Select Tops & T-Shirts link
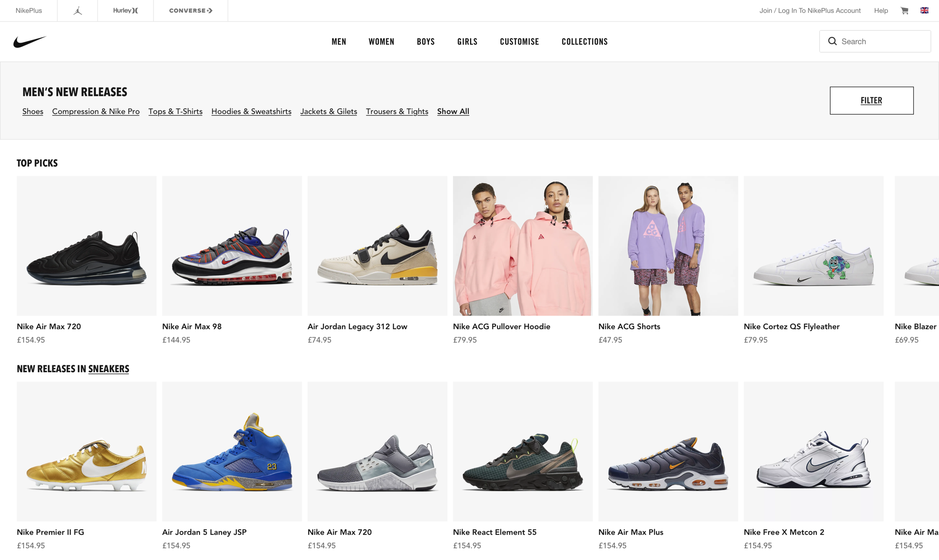Screen dimensions: 939x560 click(x=175, y=111)
